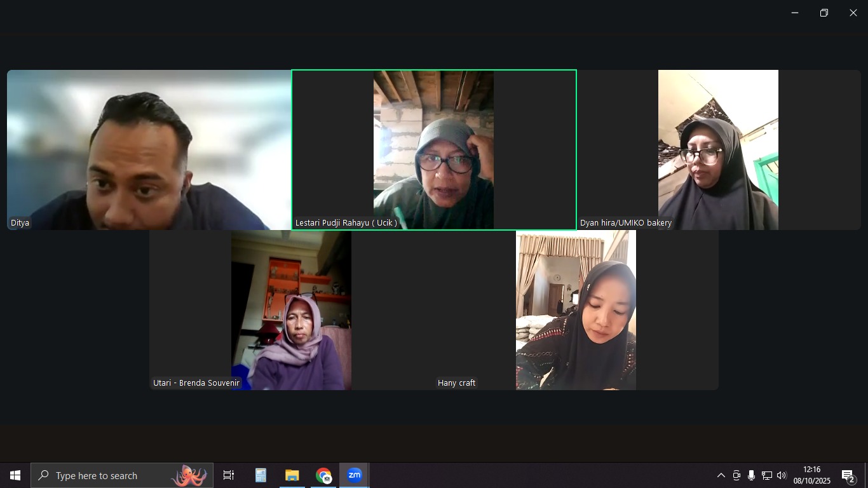Image resolution: width=868 pixels, height=488 pixels.
Task: Open the Zoom app in the taskbar
Action: (354, 475)
